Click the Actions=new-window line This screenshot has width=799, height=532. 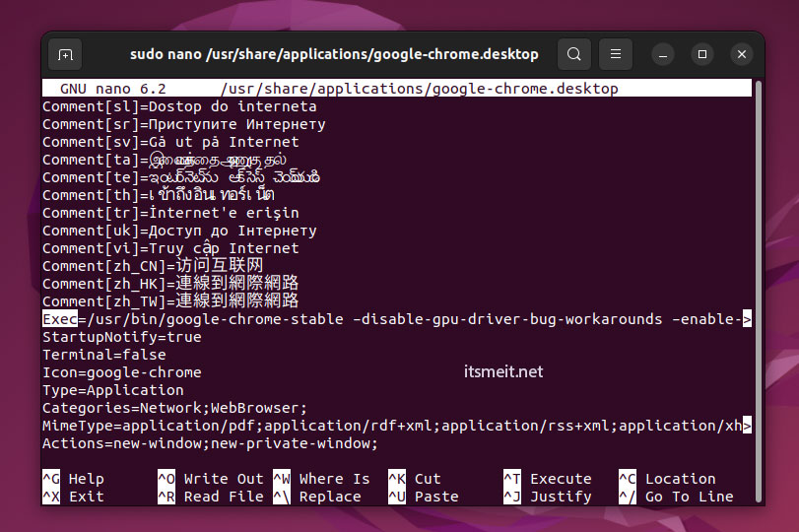209,443
